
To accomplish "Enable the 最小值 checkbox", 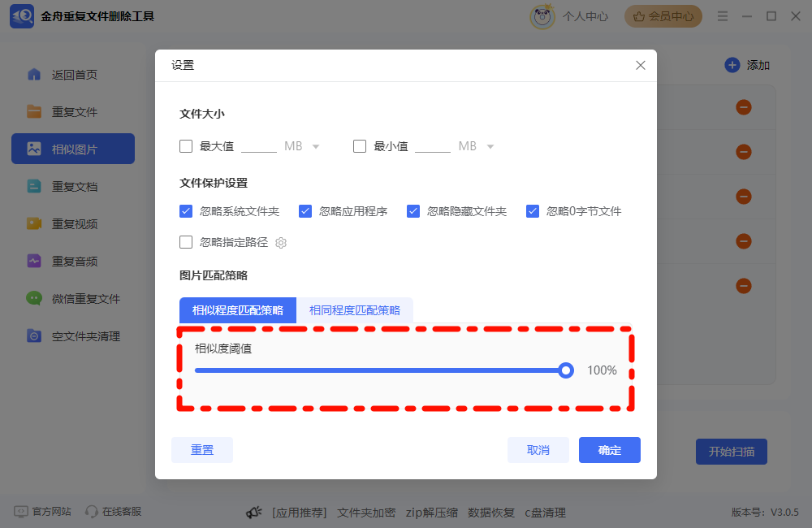I will [360, 146].
